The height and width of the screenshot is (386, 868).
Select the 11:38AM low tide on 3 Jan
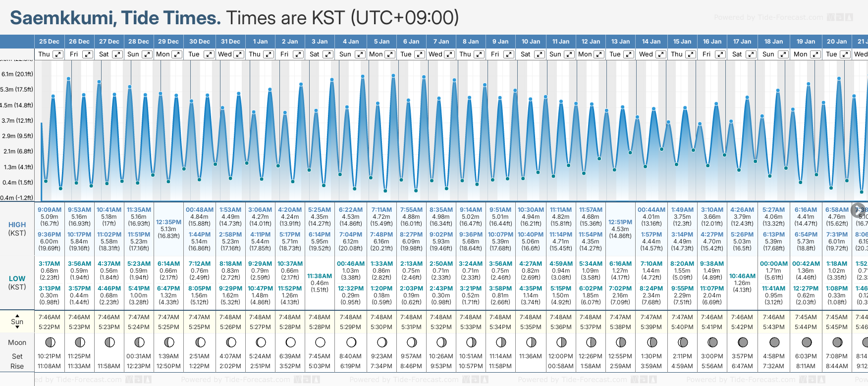320,276
